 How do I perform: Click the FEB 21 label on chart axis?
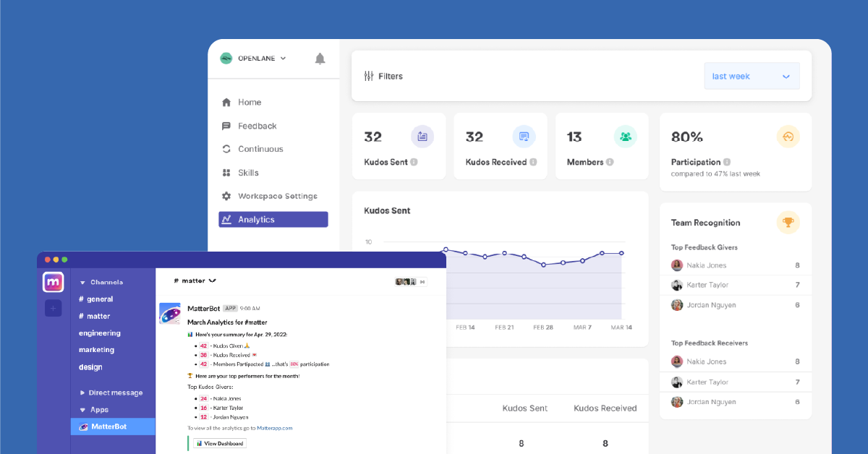(x=504, y=327)
